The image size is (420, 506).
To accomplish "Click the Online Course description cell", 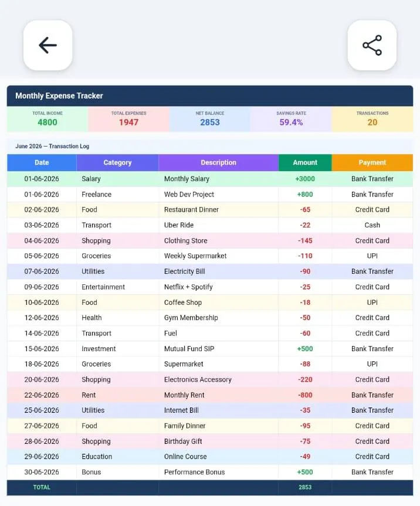I will 219,457.
